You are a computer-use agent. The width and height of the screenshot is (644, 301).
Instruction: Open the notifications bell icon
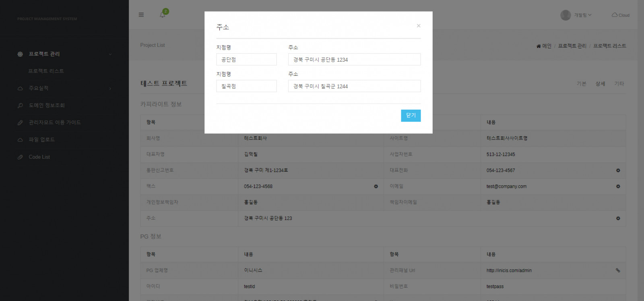coord(163,15)
